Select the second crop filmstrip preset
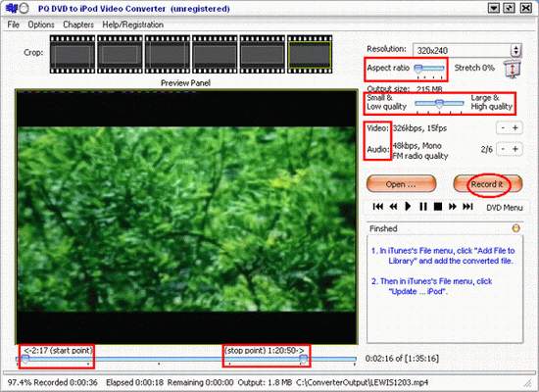Image resolution: width=539 pixels, height=392 pixels. point(120,54)
